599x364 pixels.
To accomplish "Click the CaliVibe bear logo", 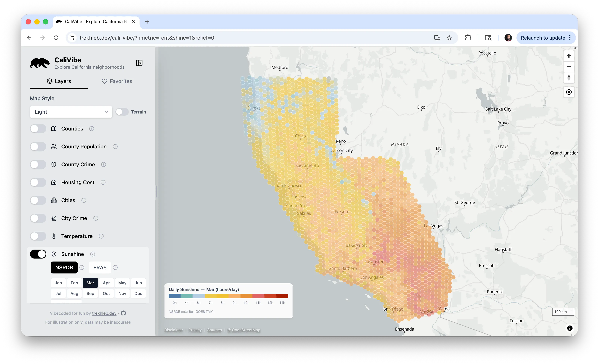I will (40, 63).
